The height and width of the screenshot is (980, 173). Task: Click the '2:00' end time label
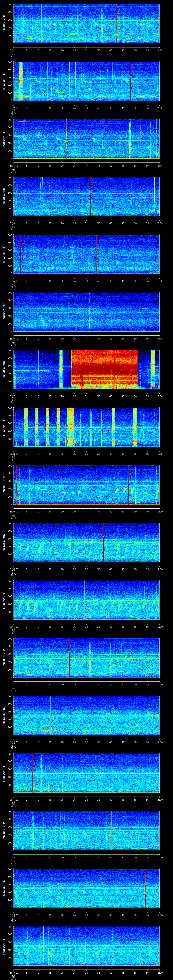pos(160,50)
